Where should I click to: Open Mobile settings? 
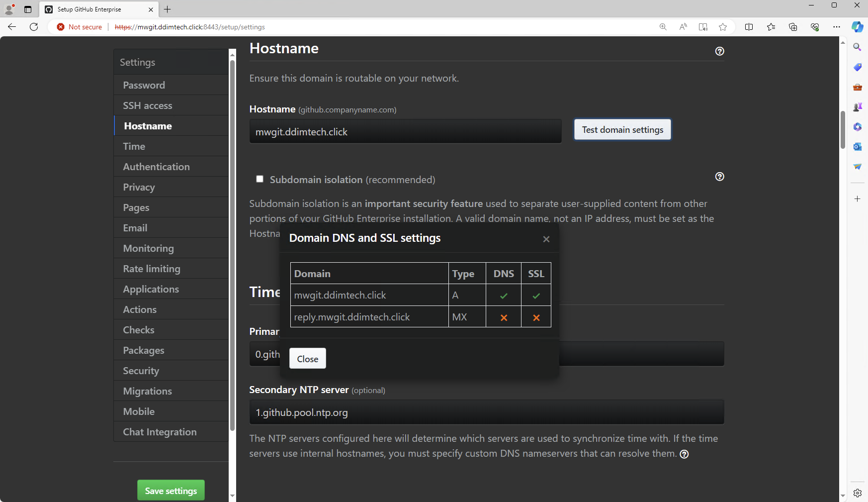point(171,411)
